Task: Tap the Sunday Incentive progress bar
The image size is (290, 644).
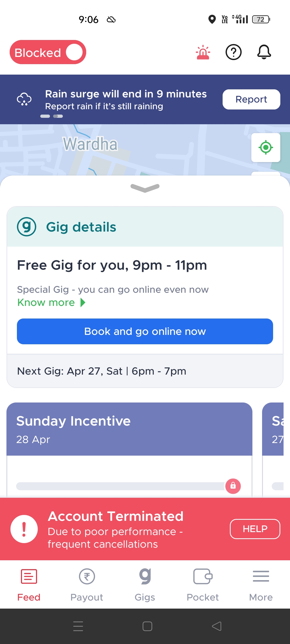Action: click(x=120, y=486)
